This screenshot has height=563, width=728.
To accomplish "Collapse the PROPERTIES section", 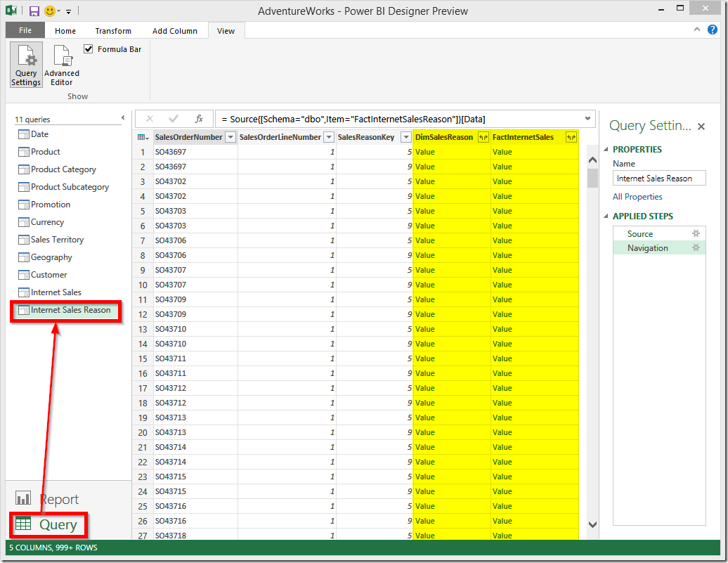I will click(x=606, y=150).
